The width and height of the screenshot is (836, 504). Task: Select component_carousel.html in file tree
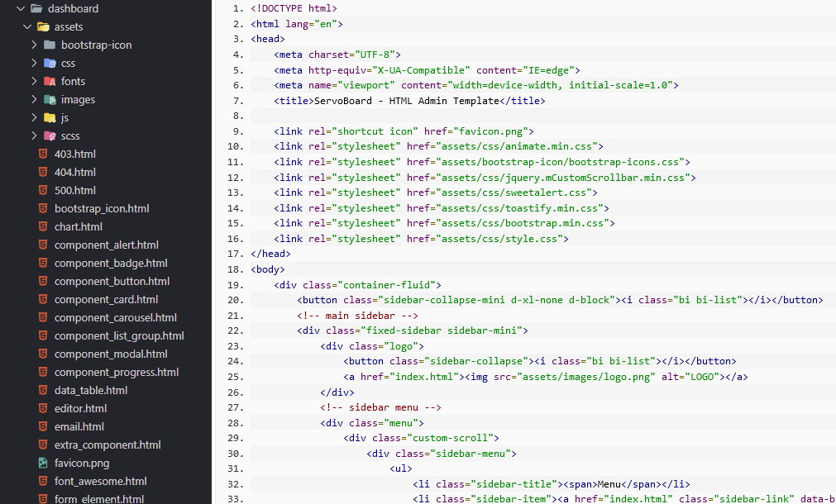(x=116, y=317)
